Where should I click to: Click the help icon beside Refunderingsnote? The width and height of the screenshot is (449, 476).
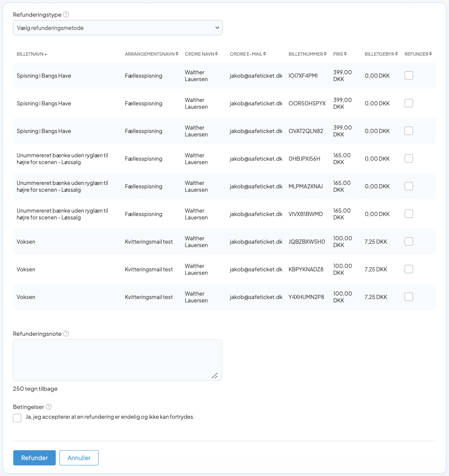pos(66,334)
